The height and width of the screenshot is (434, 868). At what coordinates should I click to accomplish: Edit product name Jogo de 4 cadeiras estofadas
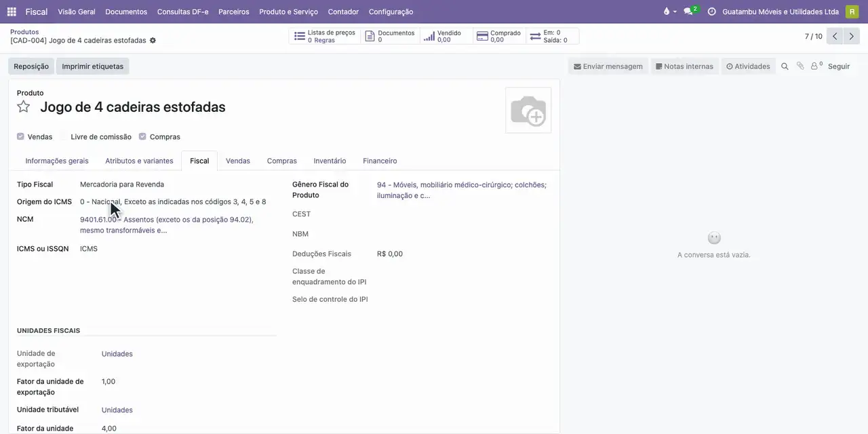pos(133,107)
